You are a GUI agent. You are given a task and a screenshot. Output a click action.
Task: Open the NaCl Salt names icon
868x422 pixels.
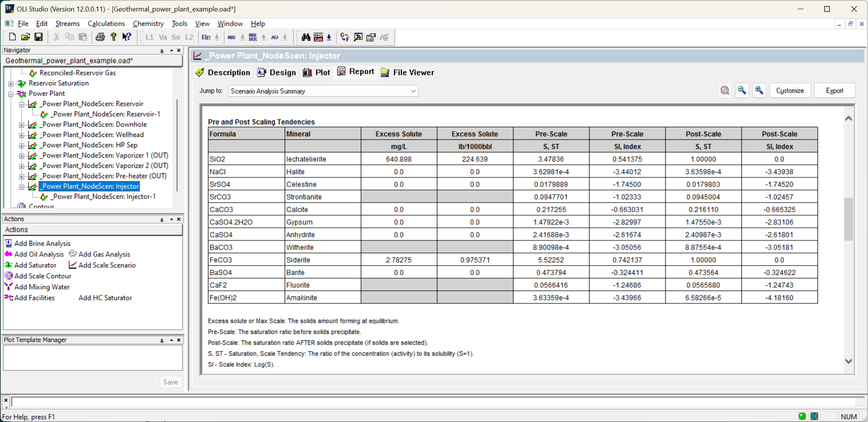[x=318, y=37]
